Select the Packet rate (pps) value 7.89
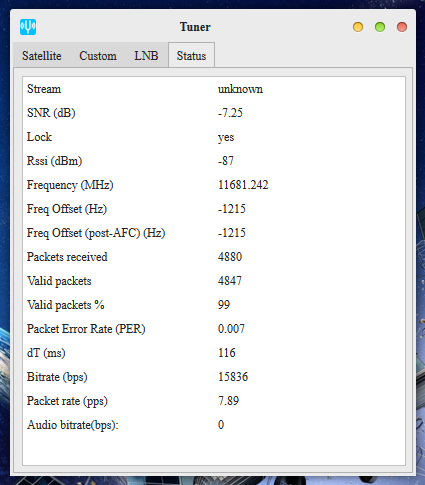Screen dimensions: 425x485 228,401
